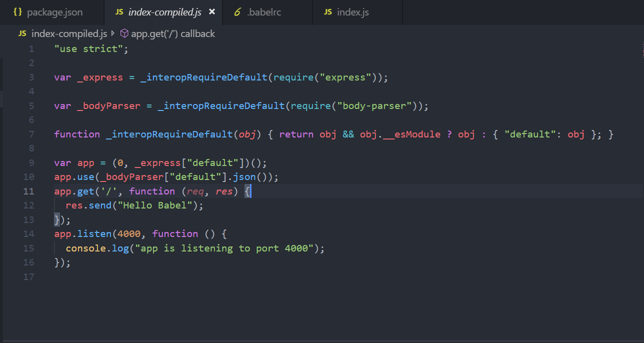The height and width of the screenshot is (343, 644).
Task: Expand the breadcrumb separator arrow after index-compiled.js
Action: tap(113, 33)
